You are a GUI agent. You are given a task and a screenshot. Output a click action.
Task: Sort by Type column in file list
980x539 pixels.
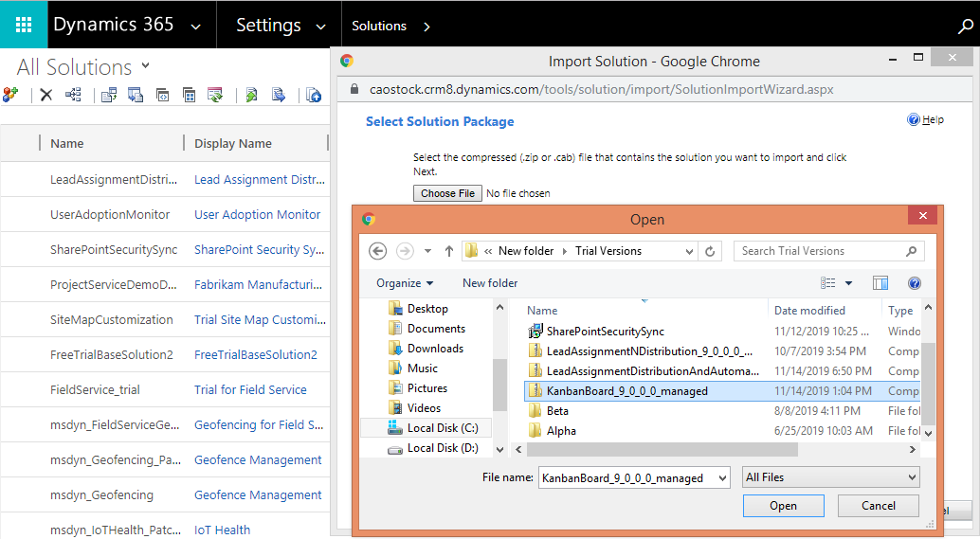900,311
